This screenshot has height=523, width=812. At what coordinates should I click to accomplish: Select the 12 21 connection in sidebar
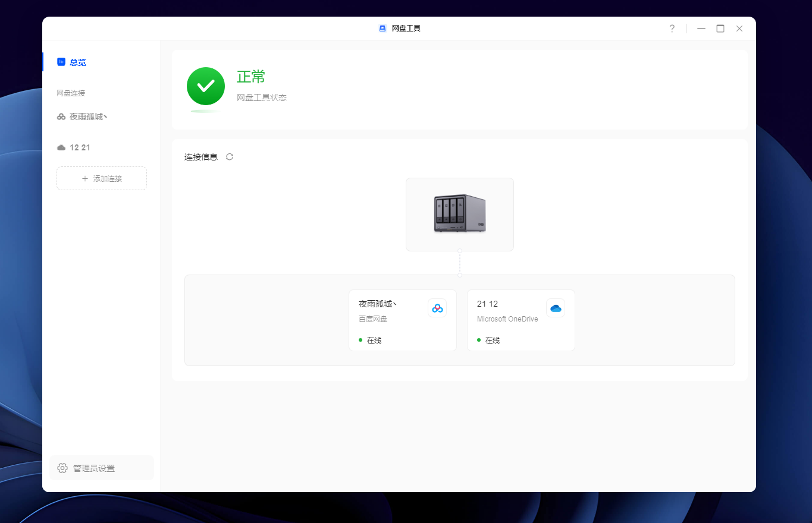pos(101,147)
